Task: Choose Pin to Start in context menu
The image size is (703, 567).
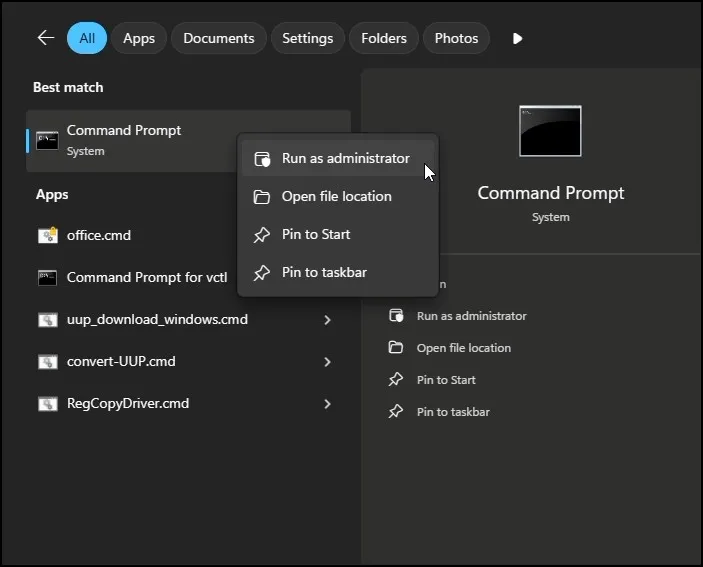Action: click(x=338, y=234)
